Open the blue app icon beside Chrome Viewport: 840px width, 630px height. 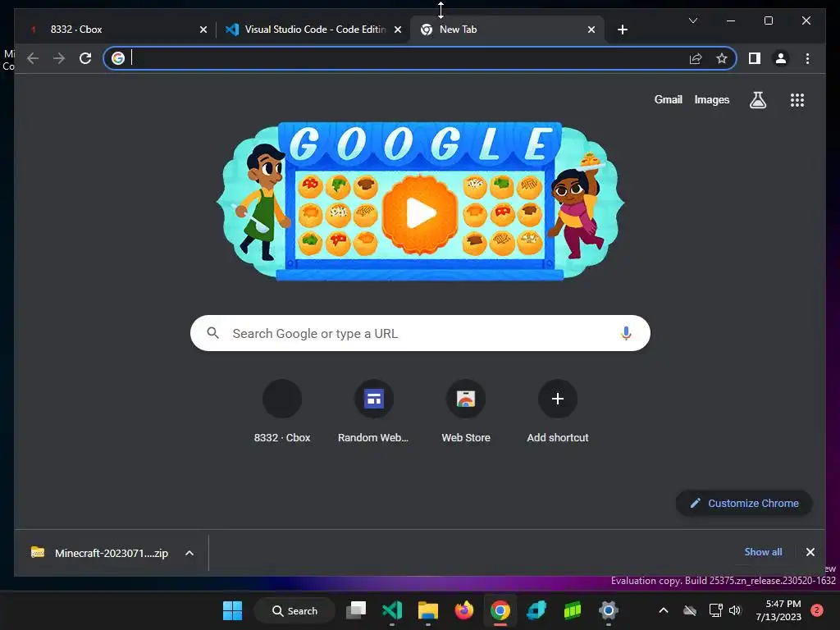coord(536,610)
